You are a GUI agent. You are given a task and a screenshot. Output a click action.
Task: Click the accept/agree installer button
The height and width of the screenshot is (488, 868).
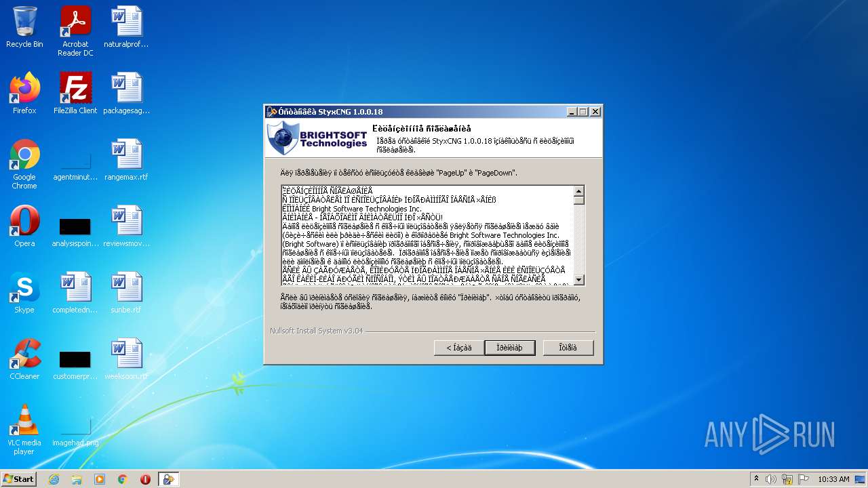tap(510, 348)
